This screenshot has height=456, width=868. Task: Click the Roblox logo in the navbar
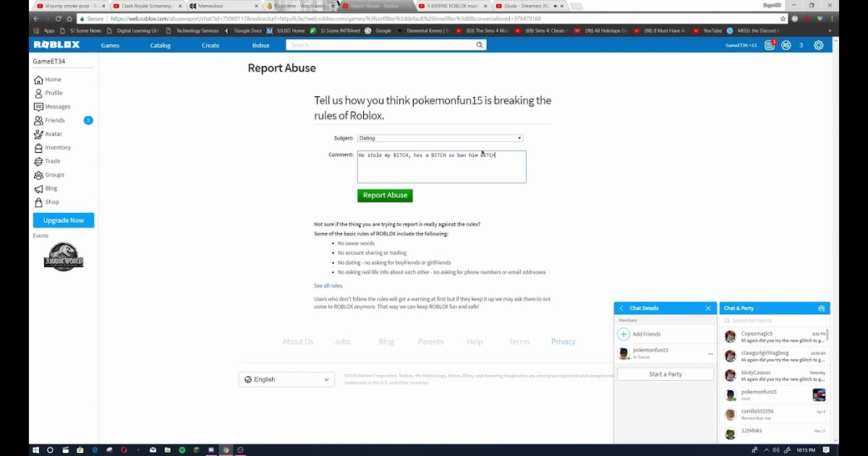coord(57,45)
